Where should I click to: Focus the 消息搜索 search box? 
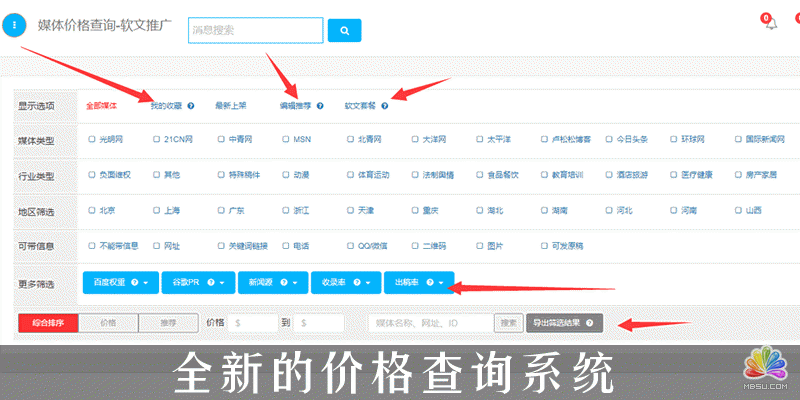(x=255, y=31)
